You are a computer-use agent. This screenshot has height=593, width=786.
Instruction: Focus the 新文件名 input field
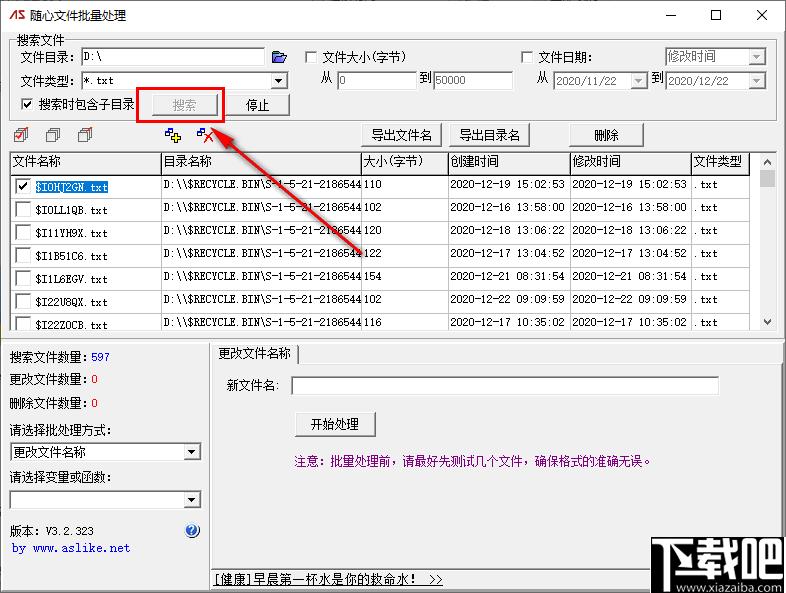pyautogui.click(x=505, y=385)
